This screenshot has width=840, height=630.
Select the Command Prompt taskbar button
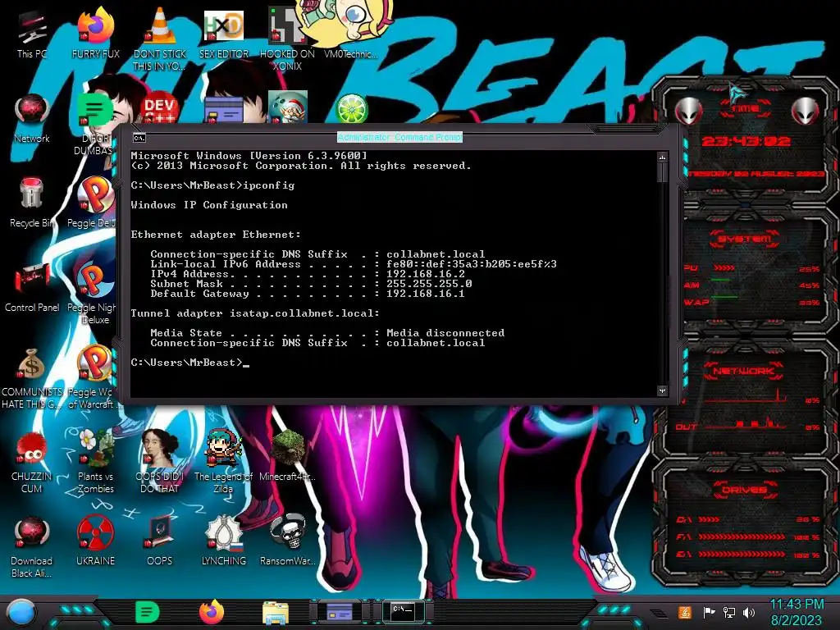(403, 610)
